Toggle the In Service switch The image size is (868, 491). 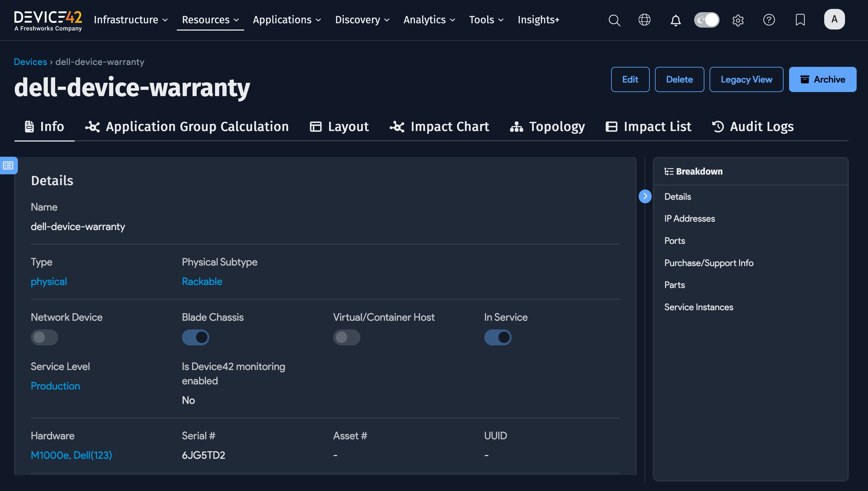497,337
